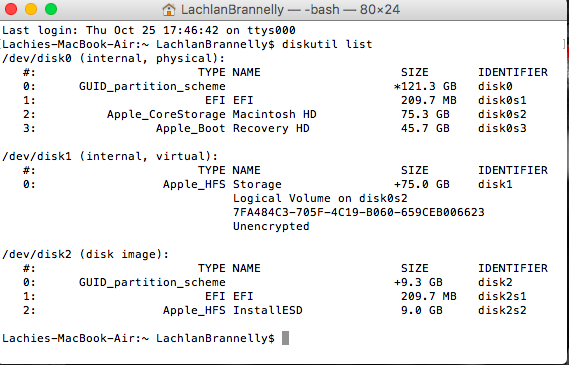The width and height of the screenshot is (569, 365).
Task: Click the yellow minimize window button
Action: [x=31, y=9]
